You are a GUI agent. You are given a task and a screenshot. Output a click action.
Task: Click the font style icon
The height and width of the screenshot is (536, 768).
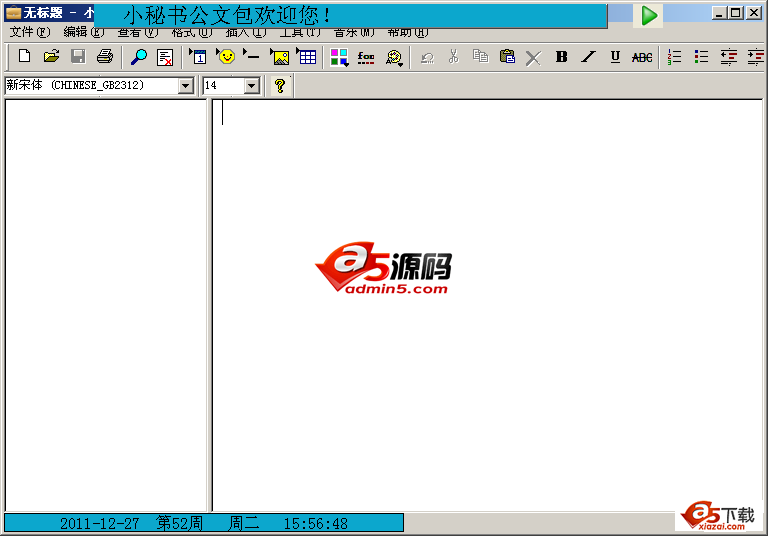[366, 57]
